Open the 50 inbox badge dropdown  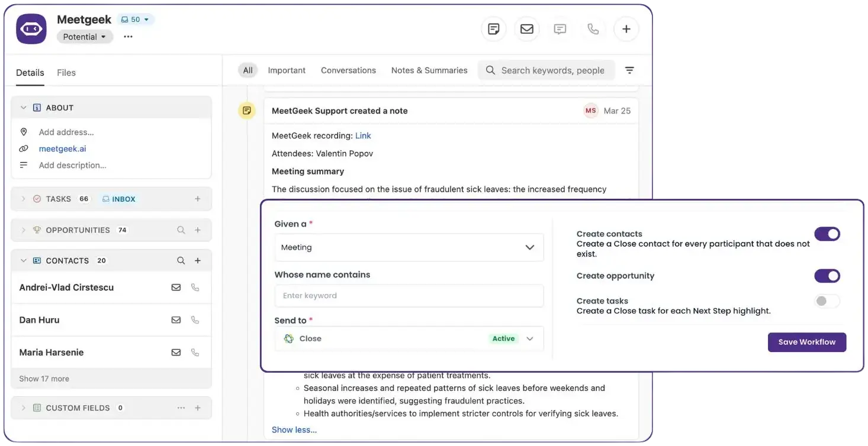pos(136,20)
